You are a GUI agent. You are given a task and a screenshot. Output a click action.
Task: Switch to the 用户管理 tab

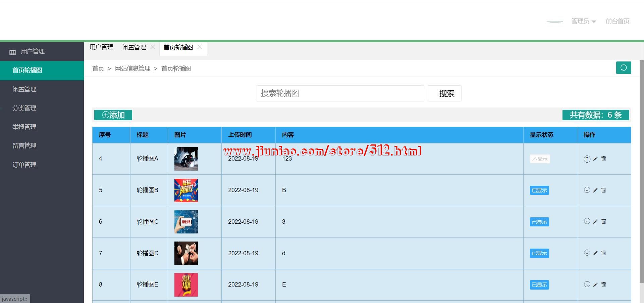(101, 47)
